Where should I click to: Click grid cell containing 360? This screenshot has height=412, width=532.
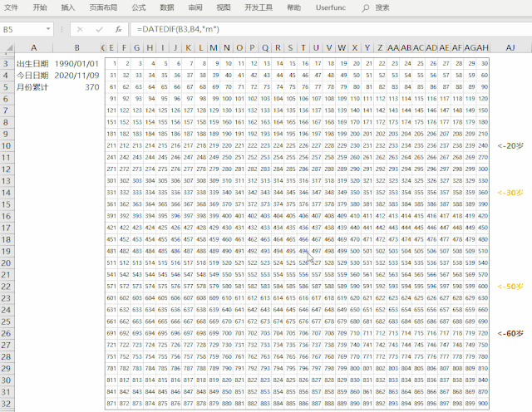coord(482,193)
